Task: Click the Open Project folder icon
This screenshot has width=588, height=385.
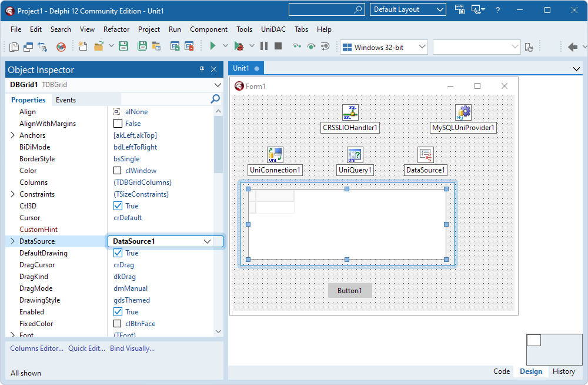Action: [156, 46]
